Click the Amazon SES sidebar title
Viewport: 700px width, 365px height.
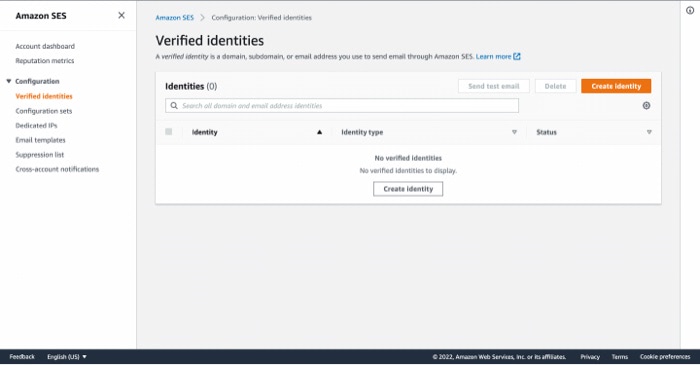coord(41,16)
